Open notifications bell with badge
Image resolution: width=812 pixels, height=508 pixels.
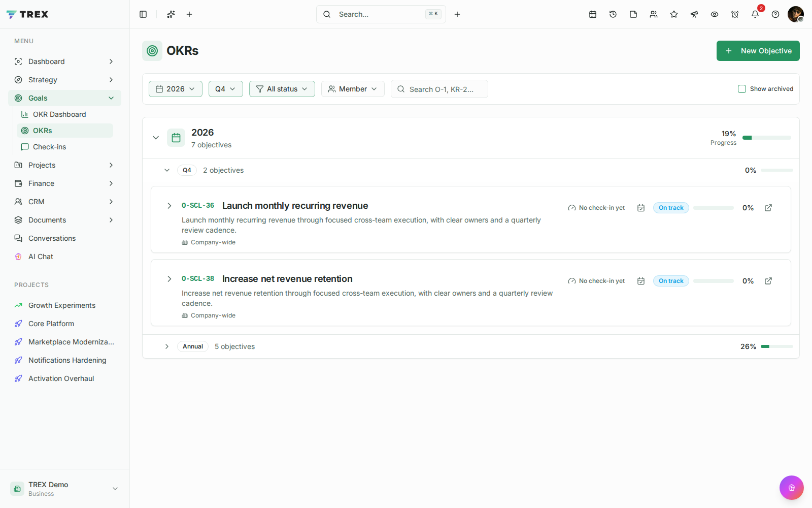point(755,14)
